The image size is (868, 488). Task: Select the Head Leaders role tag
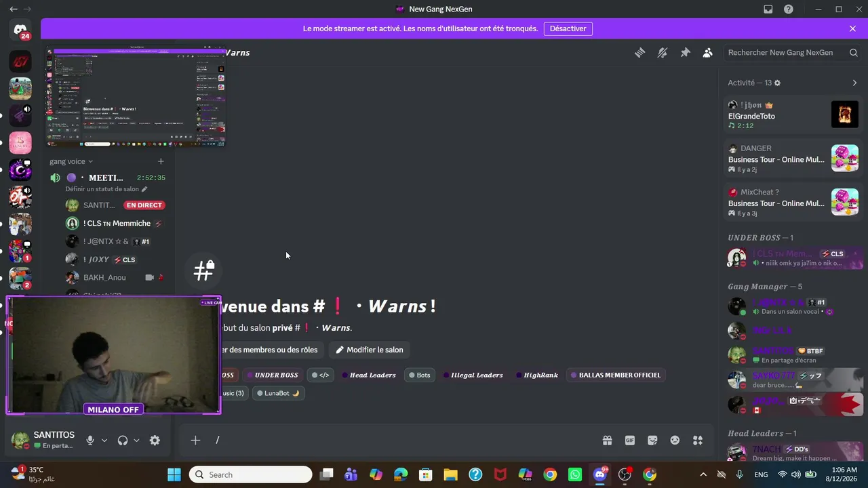[369, 375]
